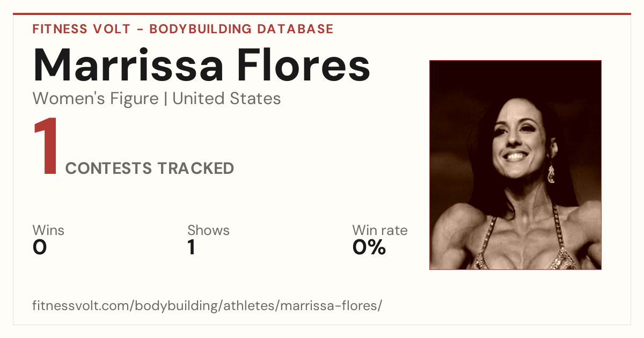The height and width of the screenshot is (338, 644).
Task: Click the Wins label
Action: point(48,230)
